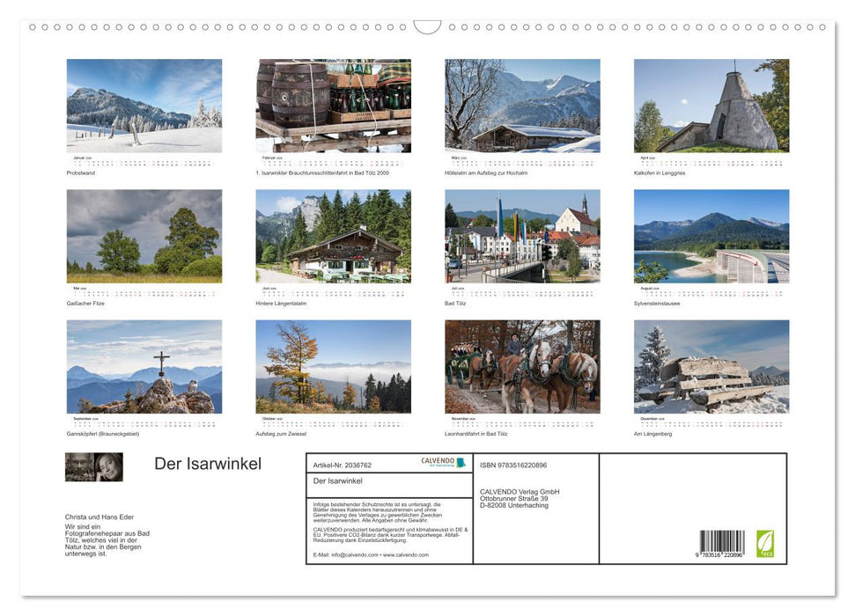
Task: Open the www.calvendo.com link
Action: 406,555
